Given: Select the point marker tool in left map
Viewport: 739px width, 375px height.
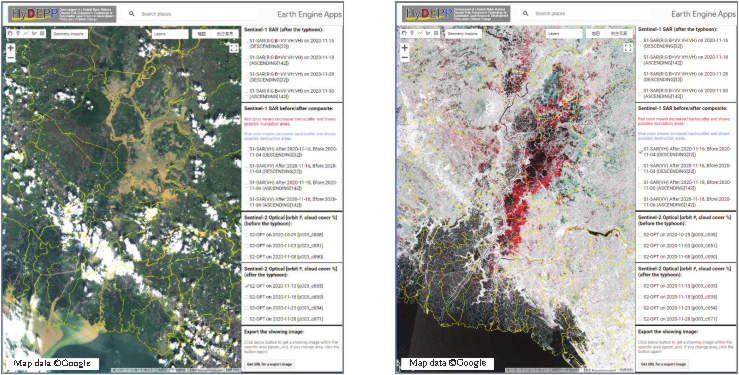Looking at the screenshot, I should (18, 33).
